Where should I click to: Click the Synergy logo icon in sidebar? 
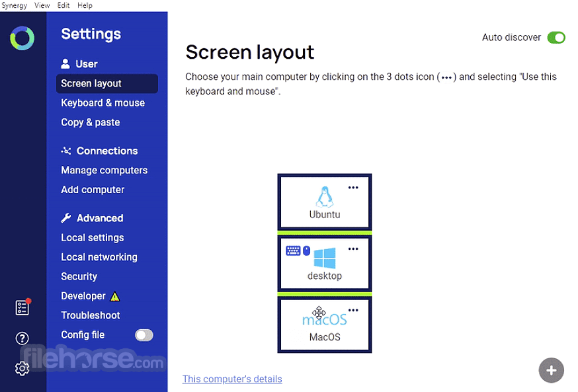(22, 38)
